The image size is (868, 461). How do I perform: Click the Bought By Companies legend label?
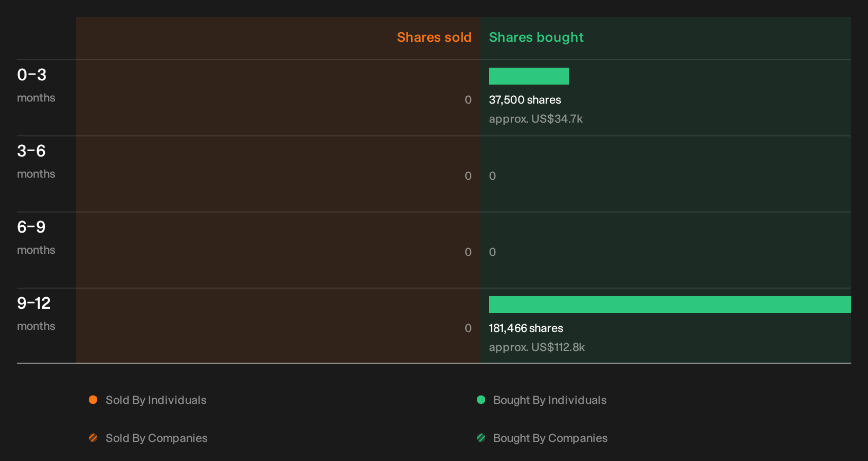pyautogui.click(x=550, y=438)
